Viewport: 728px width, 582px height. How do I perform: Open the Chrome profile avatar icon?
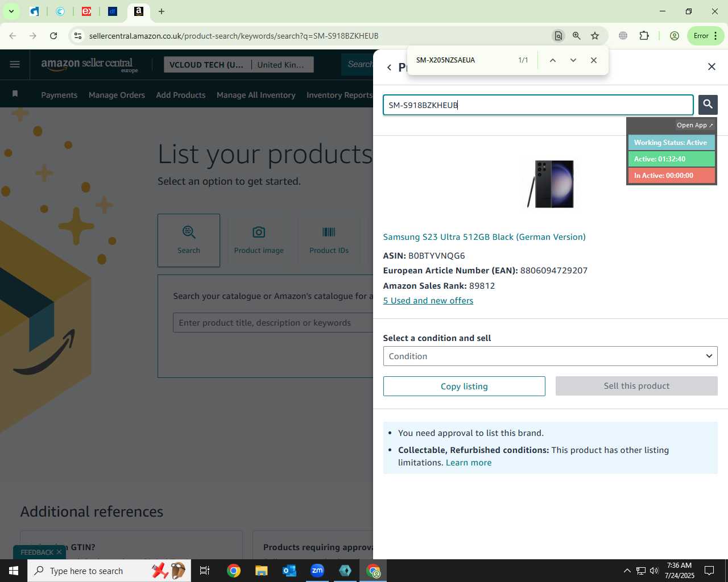coord(675,36)
